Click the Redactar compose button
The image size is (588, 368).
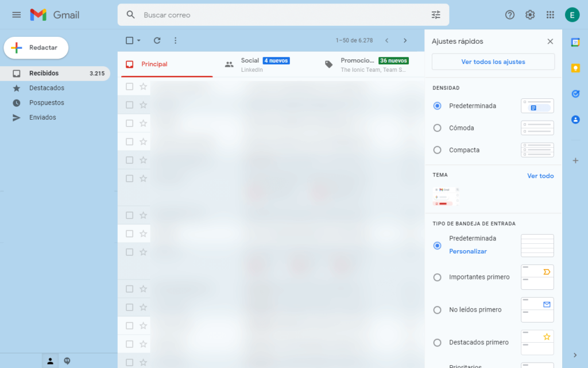pos(36,48)
